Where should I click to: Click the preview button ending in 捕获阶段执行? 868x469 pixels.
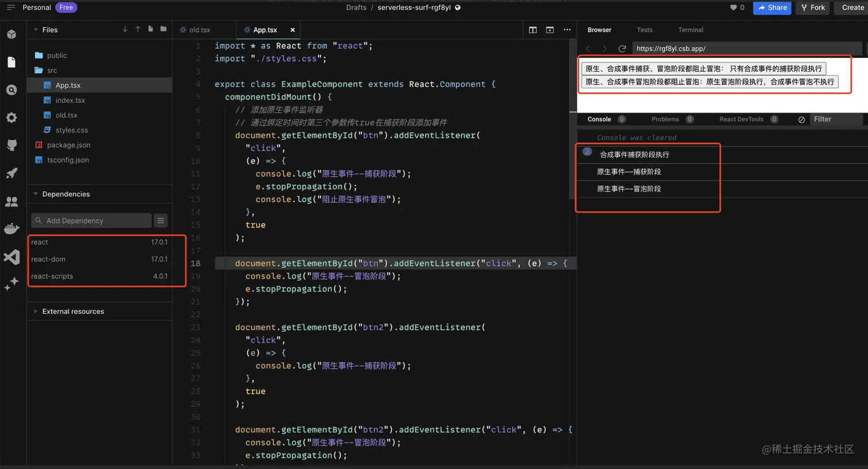(x=704, y=69)
